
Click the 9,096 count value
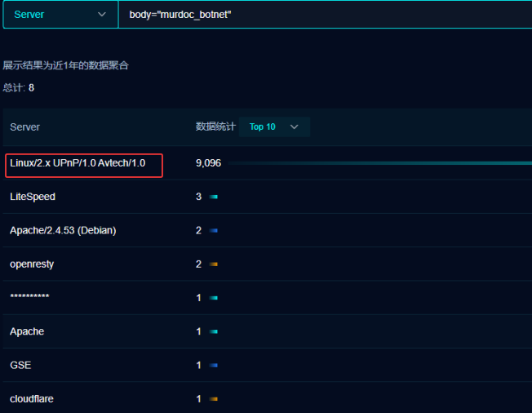coord(208,163)
